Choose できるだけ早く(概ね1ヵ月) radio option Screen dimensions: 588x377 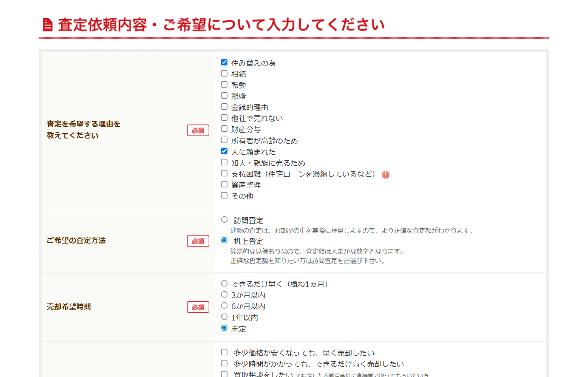[x=224, y=283]
